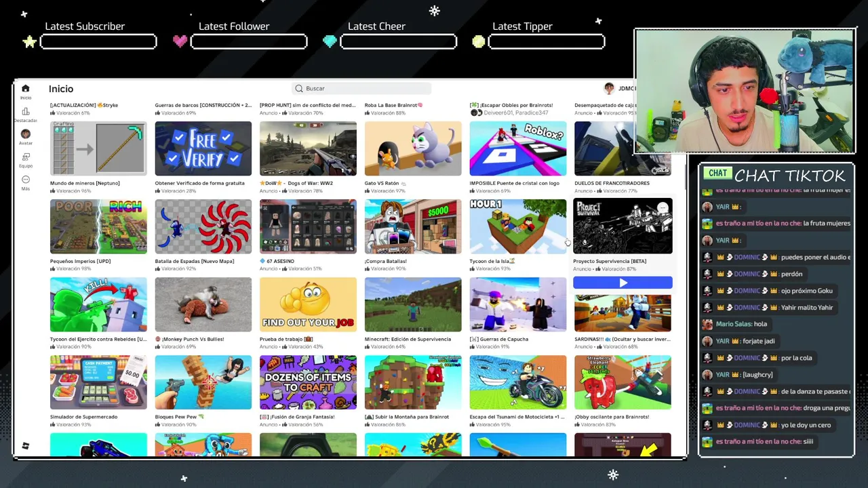Click the Latest Subscriber bar in overlay
Screen dimensions: 868x488
coord(98,42)
